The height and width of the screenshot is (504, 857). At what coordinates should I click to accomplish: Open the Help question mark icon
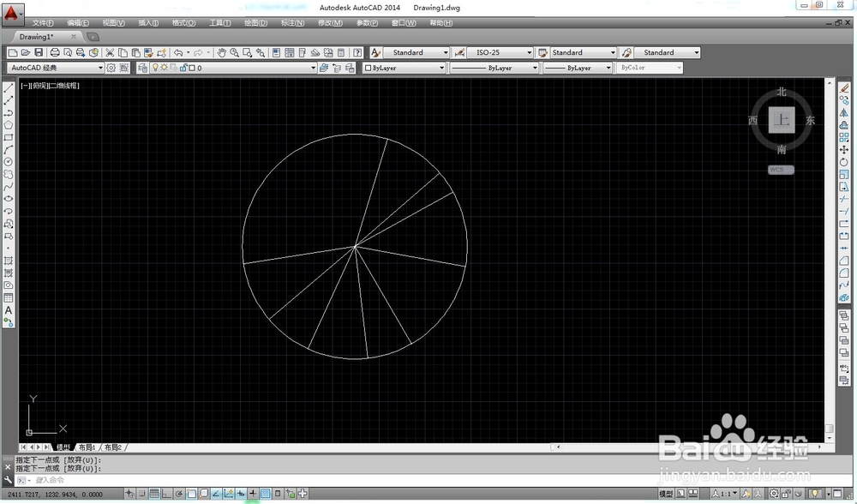coord(357,52)
